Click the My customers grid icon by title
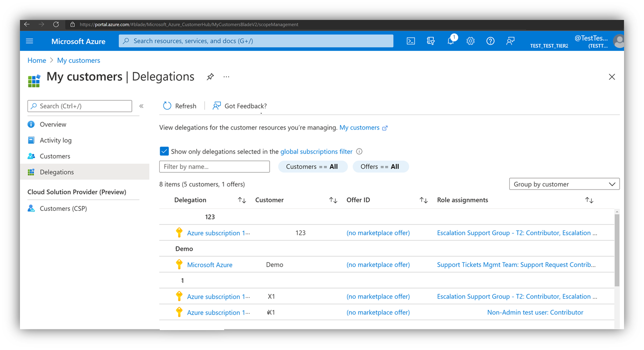The height and width of the screenshot is (350, 644). tap(34, 81)
